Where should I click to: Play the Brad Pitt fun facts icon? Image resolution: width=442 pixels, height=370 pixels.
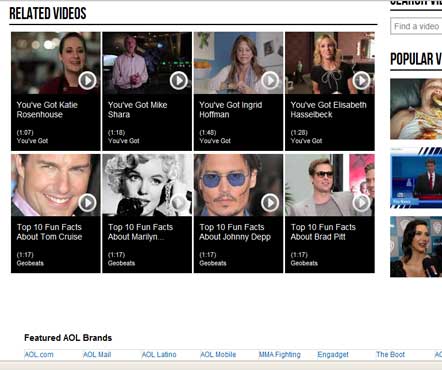click(x=361, y=203)
